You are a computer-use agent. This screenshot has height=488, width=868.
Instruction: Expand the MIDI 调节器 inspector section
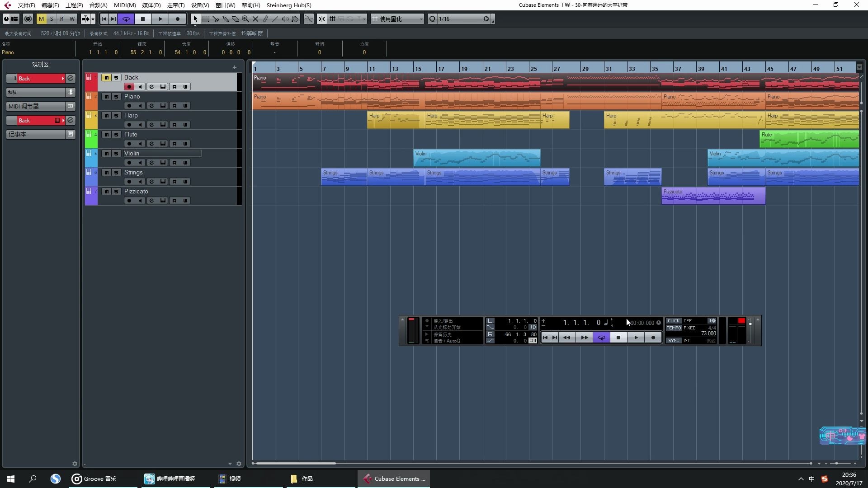tap(41, 106)
